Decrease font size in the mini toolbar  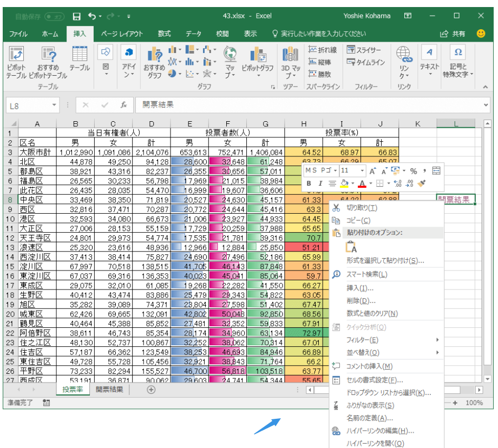[x=384, y=171]
